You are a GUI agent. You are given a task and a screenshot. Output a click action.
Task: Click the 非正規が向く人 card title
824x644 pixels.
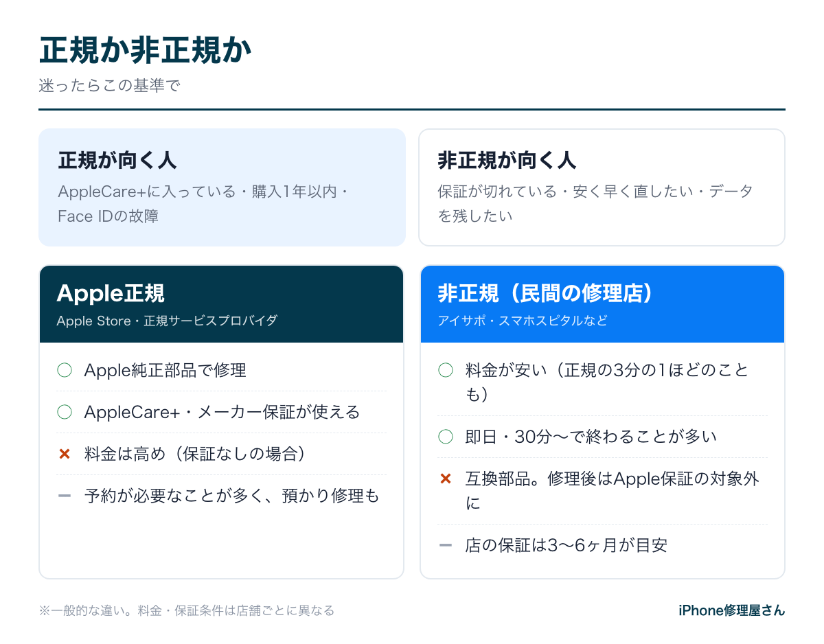507,161
